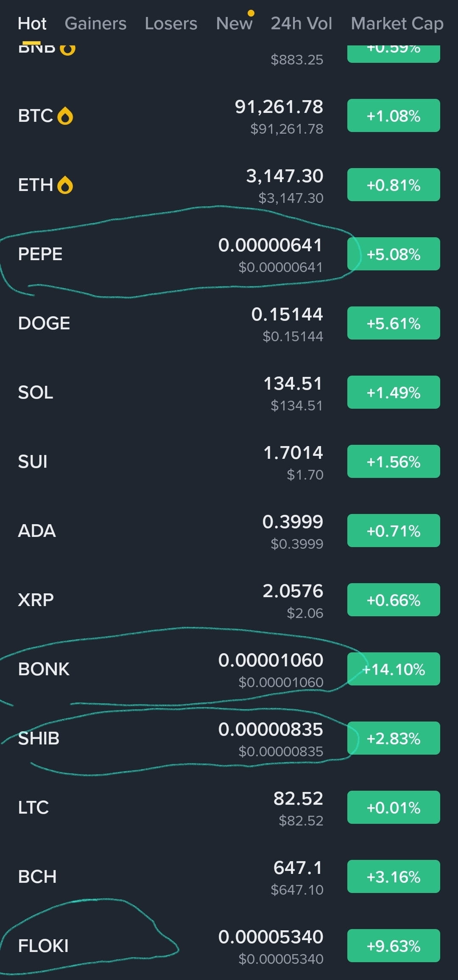Tap the +14.10% change button for BONK
The image size is (458, 980).
pyautogui.click(x=394, y=669)
